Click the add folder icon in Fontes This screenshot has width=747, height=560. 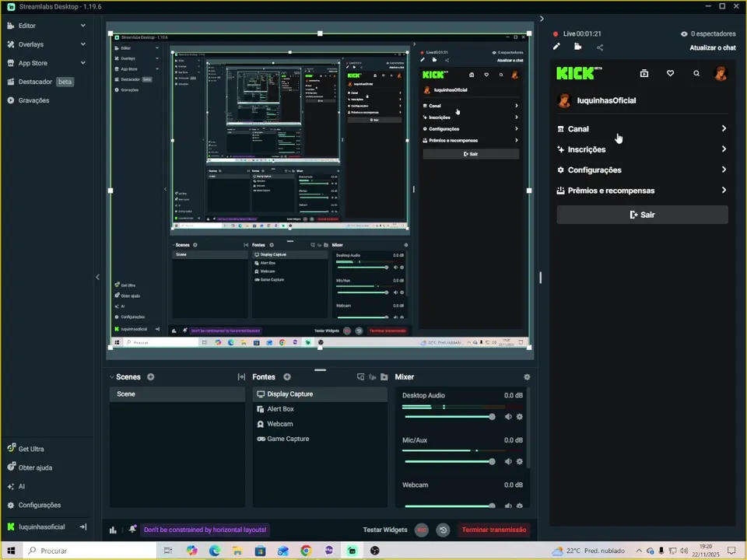384,376
